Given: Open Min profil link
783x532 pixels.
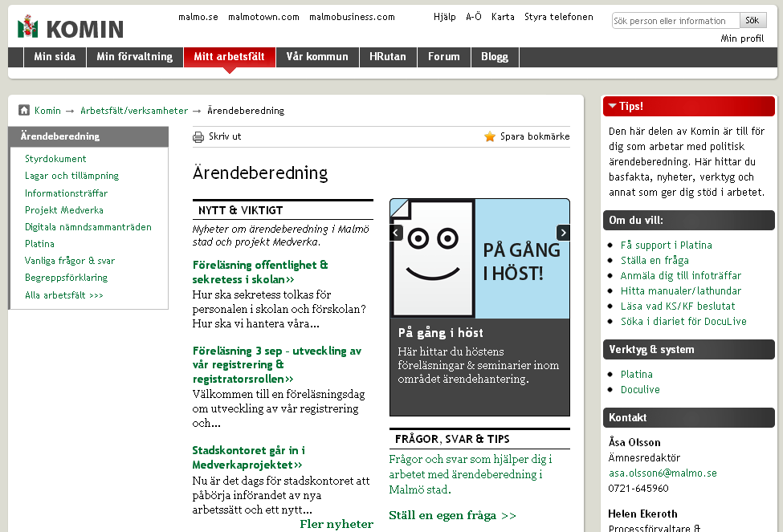Looking at the screenshot, I should 742,39.
